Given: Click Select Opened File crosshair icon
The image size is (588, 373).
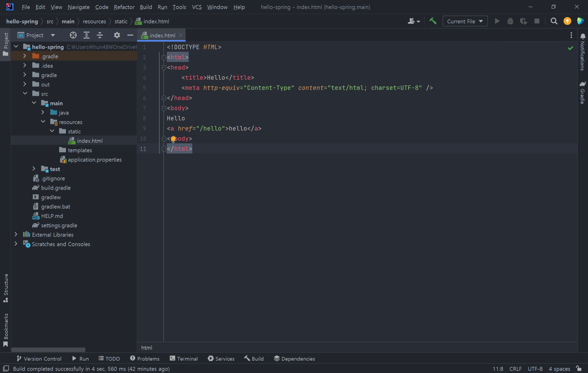Looking at the screenshot, I should pos(73,35).
